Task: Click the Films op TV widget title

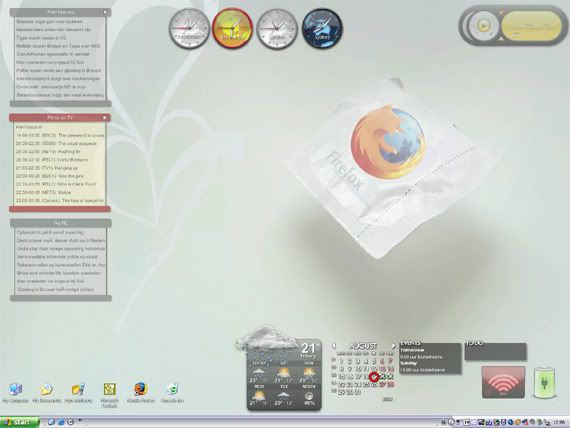Action: [x=60, y=117]
